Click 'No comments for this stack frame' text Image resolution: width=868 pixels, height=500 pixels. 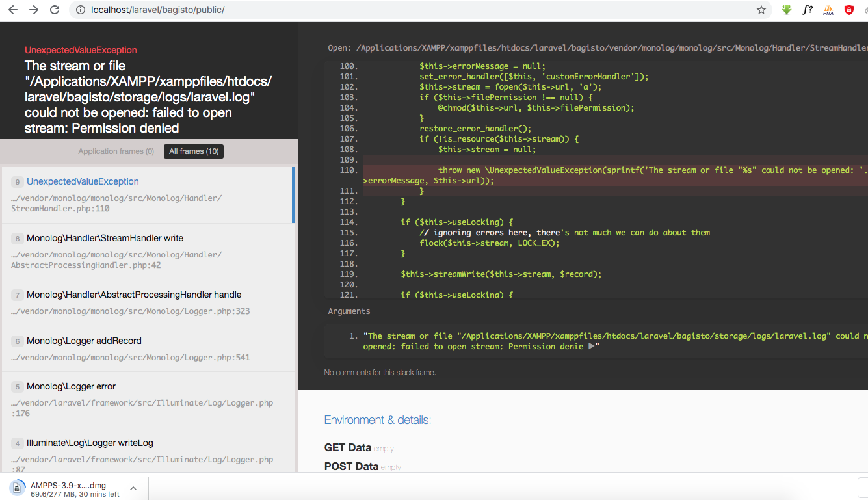380,373
